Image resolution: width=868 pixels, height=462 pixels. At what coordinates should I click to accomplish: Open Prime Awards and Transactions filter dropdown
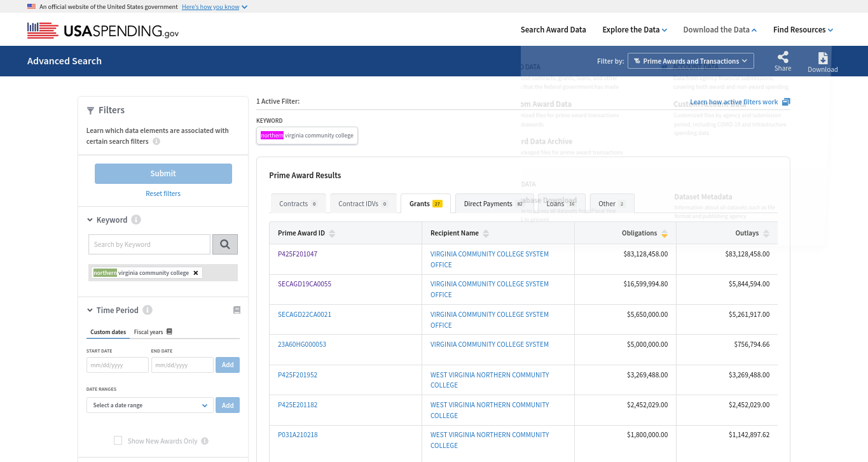pyautogui.click(x=691, y=61)
